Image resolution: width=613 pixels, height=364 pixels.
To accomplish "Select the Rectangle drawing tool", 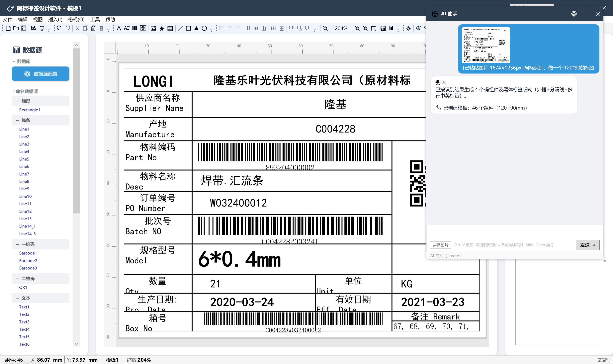I will 188,28.
